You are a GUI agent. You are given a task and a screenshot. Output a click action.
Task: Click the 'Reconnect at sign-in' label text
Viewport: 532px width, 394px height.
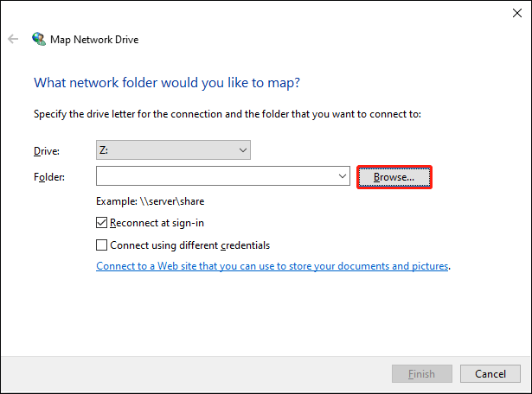tap(157, 223)
